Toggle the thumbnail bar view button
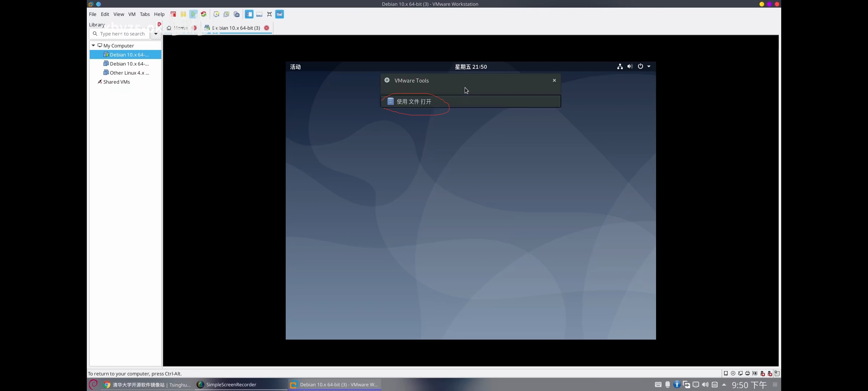 tap(259, 14)
